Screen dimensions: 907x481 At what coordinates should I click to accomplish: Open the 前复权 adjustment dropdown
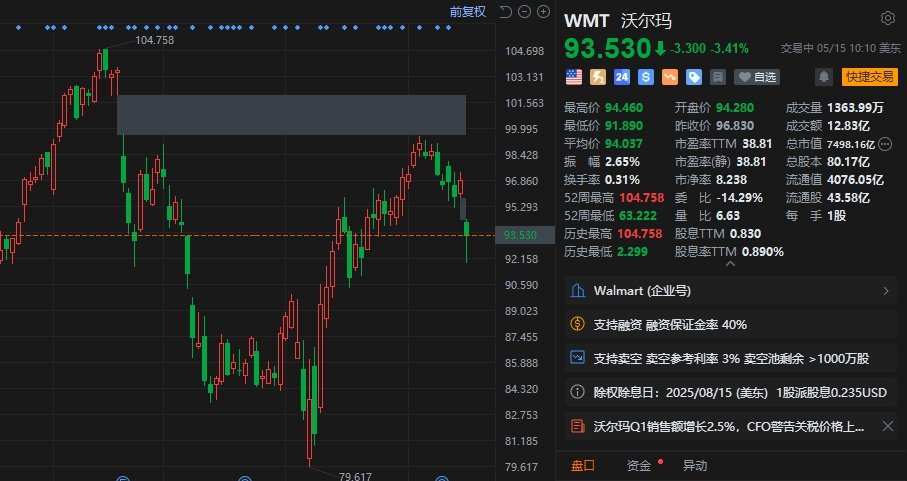click(x=467, y=12)
